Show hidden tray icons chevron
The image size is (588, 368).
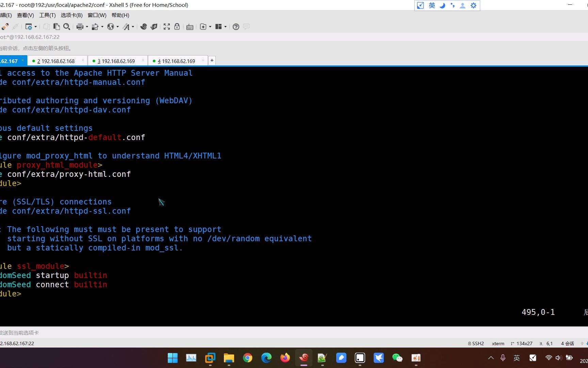[x=491, y=358]
